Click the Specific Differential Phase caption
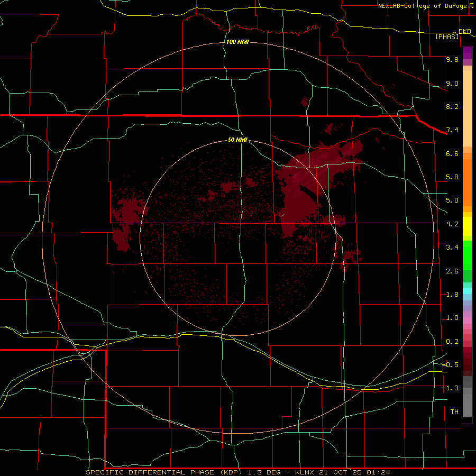 click(x=164, y=472)
